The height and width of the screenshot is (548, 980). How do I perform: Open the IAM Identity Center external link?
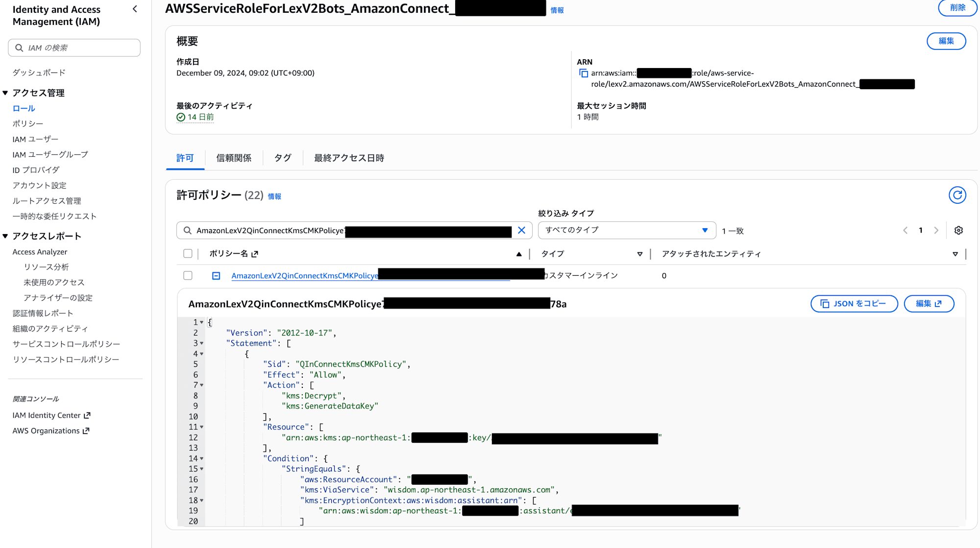pyautogui.click(x=51, y=415)
